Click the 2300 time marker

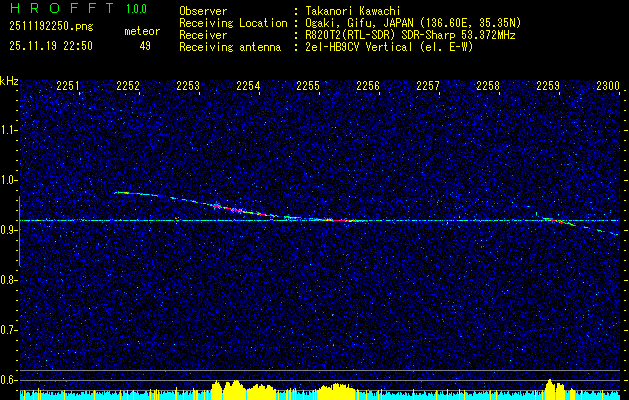click(x=608, y=85)
